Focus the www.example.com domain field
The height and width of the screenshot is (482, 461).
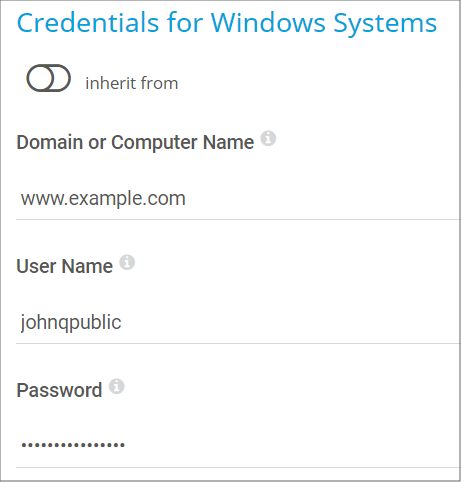[x=238, y=198]
